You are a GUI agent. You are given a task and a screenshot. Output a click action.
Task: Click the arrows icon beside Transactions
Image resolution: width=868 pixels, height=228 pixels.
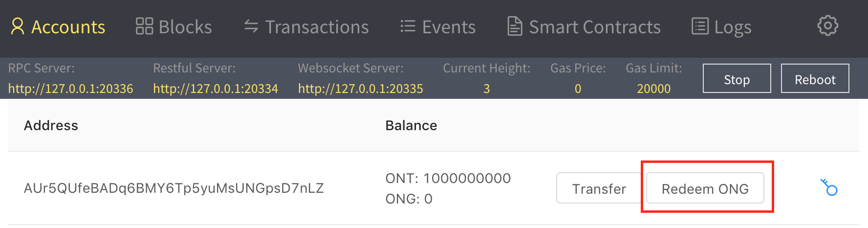pos(251,26)
